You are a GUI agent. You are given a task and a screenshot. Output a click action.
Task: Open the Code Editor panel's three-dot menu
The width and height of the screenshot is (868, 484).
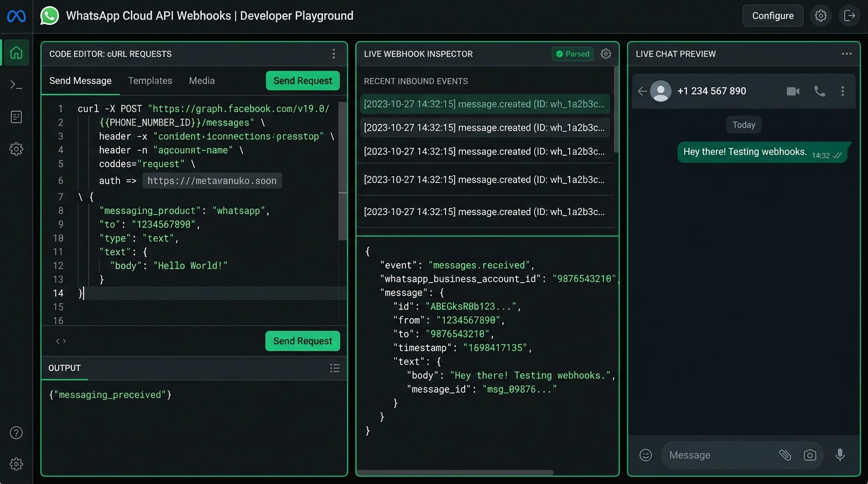pyautogui.click(x=334, y=54)
